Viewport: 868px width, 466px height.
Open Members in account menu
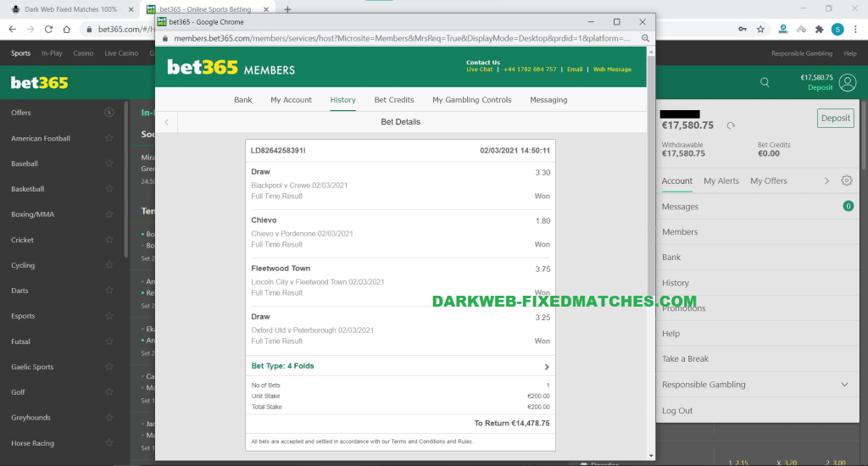pos(680,232)
